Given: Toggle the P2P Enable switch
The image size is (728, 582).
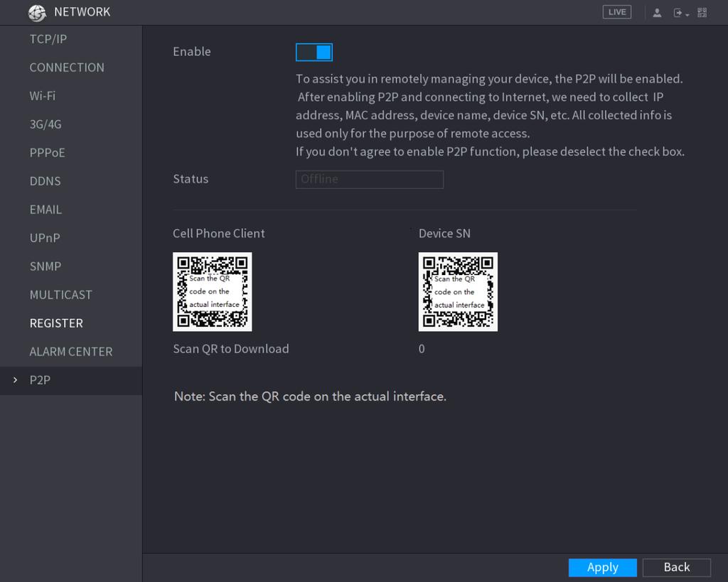Looking at the screenshot, I should pyautogui.click(x=314, y=53).
